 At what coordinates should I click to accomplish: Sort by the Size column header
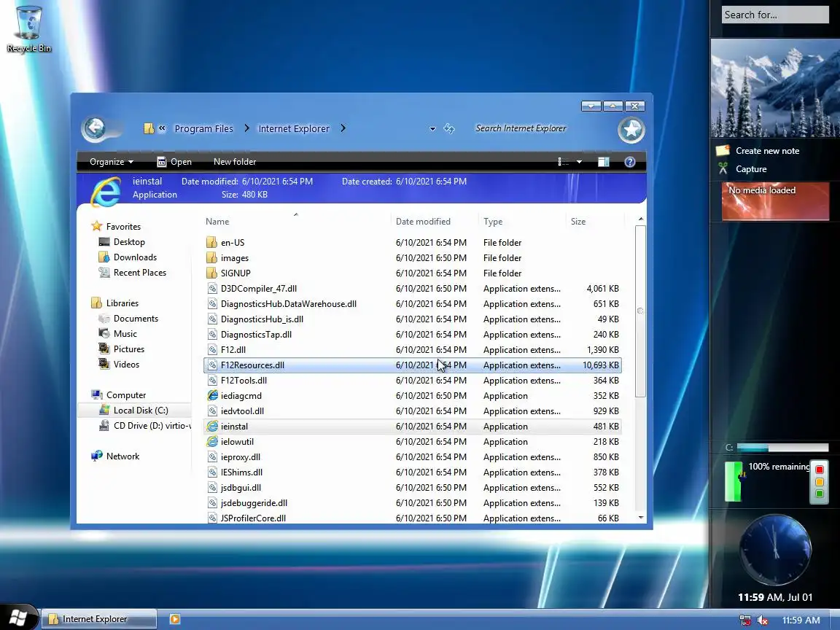[595, 221]
